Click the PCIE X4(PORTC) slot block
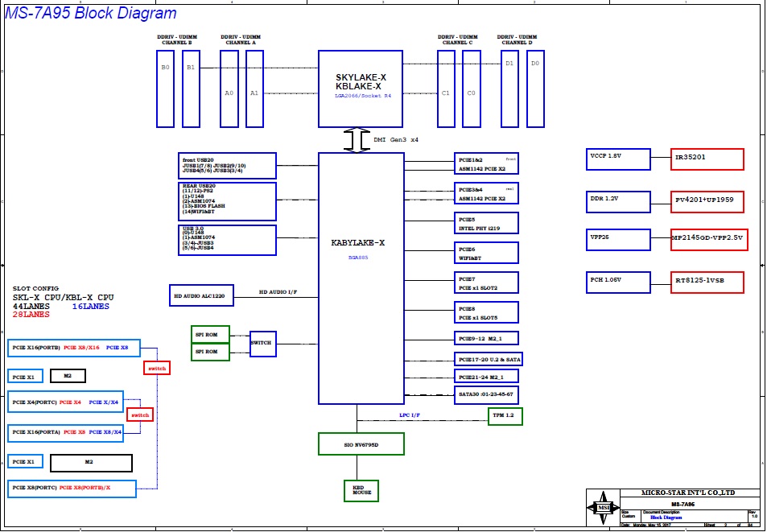Viewport: 767px width, 532px height. pos(65,402)
